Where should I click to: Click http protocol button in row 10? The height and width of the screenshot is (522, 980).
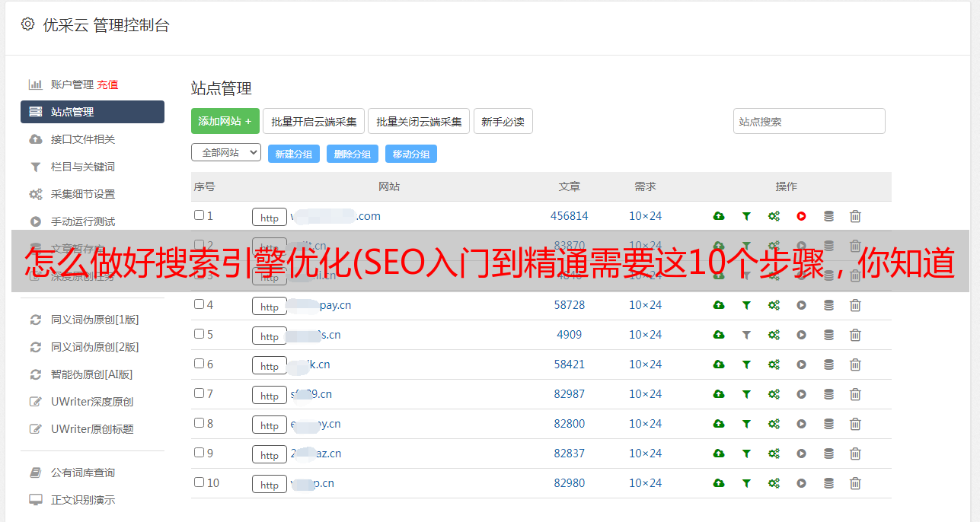pyautogui.click(x=270, y=485)
